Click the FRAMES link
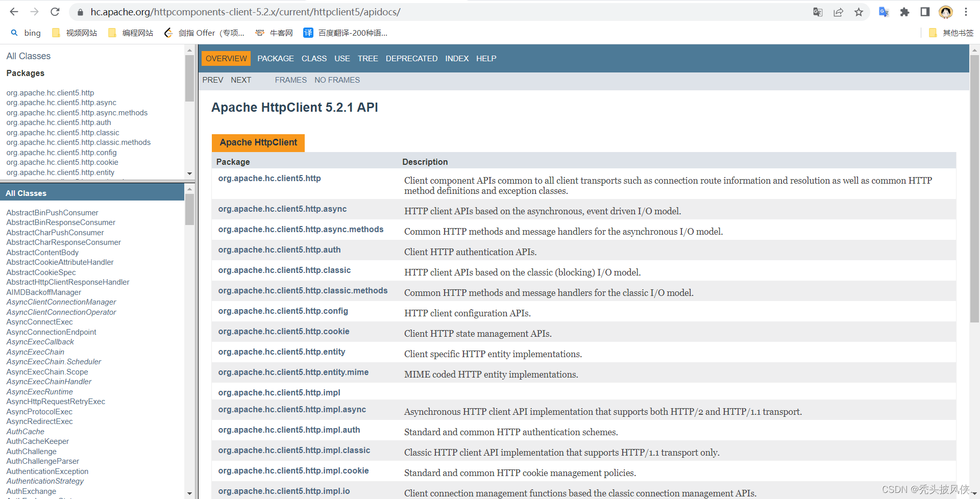The width and height of the screenshot is (980, 499). coord(291,80)
